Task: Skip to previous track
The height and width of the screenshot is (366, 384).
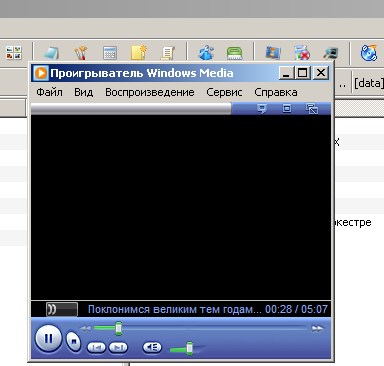Action: tap(96, 348)
